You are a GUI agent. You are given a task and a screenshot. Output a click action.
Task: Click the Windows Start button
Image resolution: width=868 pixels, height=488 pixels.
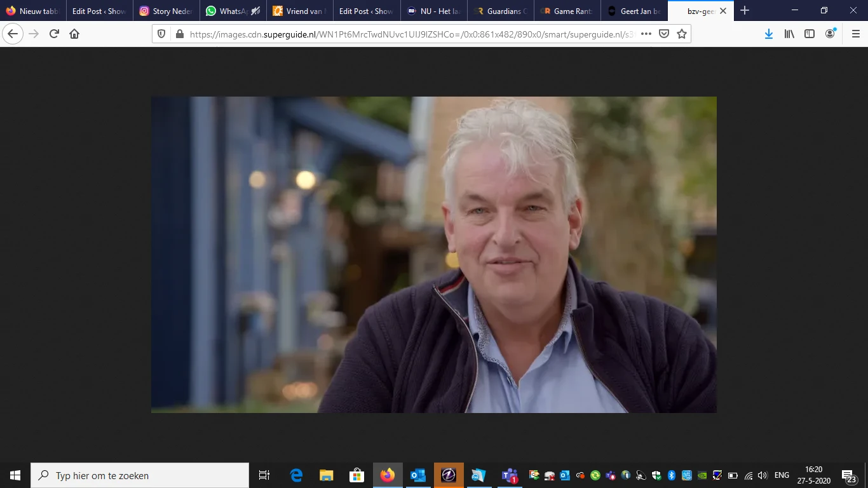[x=14, y=475]
